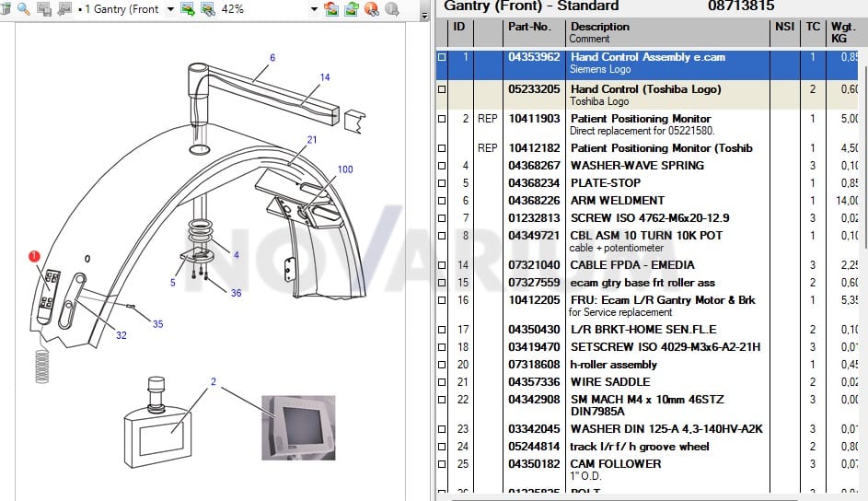Click the greyed globe arrow icon

pyautogui.click(x=392, y=8)
